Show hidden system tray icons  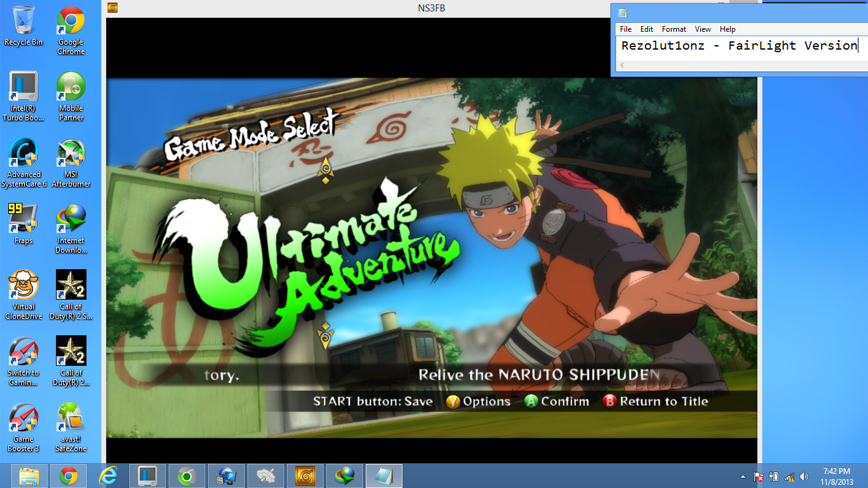click(743, 477)
